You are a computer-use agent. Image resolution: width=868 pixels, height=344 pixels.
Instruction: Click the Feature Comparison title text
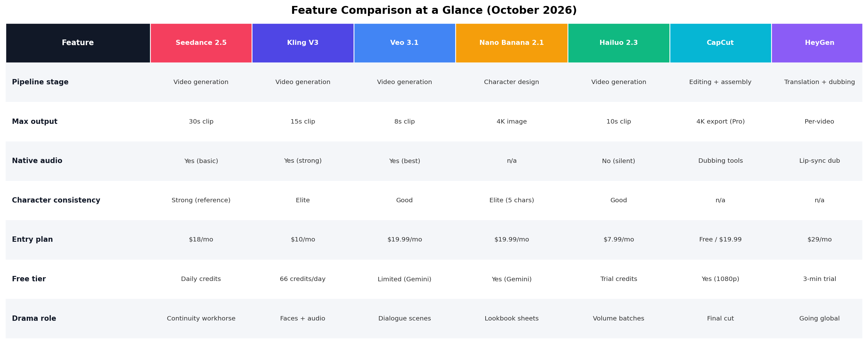point(434,10)
